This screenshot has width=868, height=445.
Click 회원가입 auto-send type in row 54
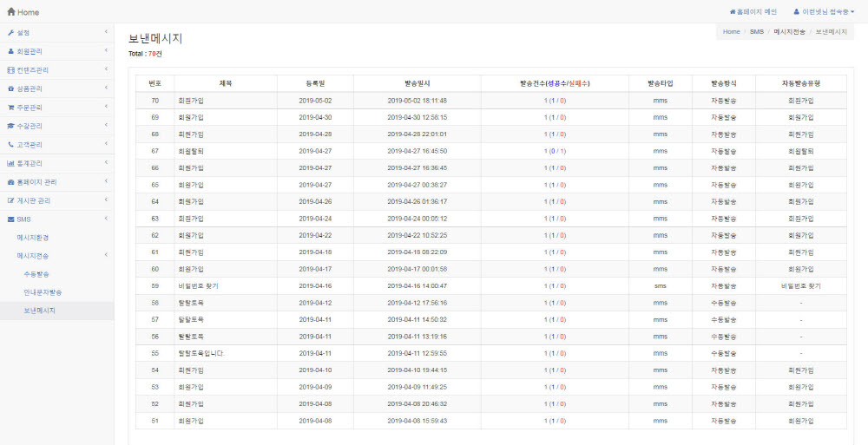coord(801,370)
